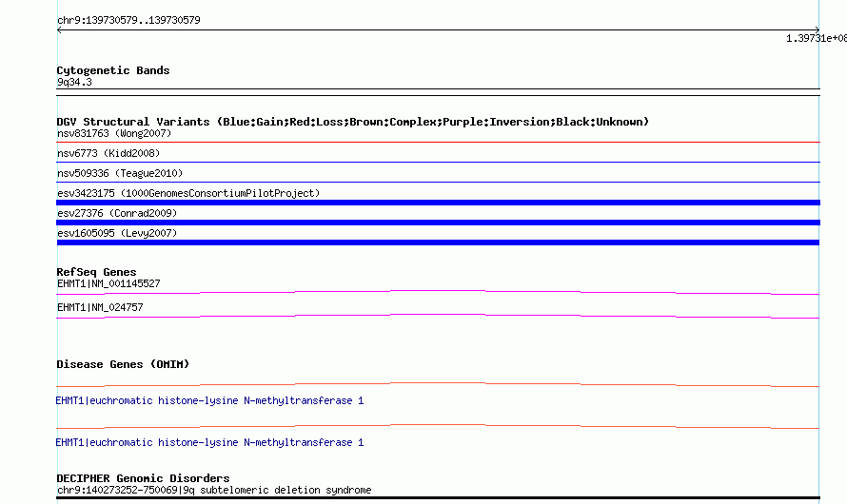Select the Disease Genes (OMIM) track heading

(x=123, y=364)
